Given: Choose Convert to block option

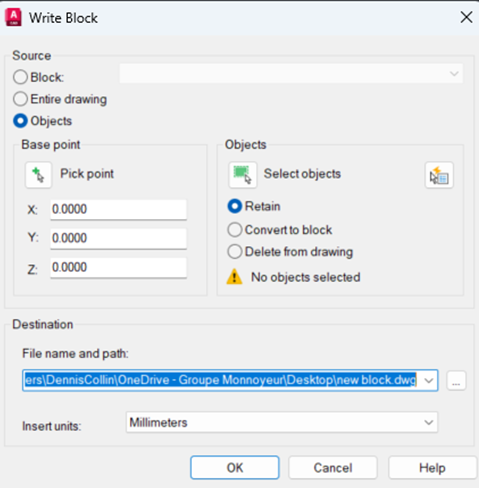Looking at the screenshot, I should point(235,230).
